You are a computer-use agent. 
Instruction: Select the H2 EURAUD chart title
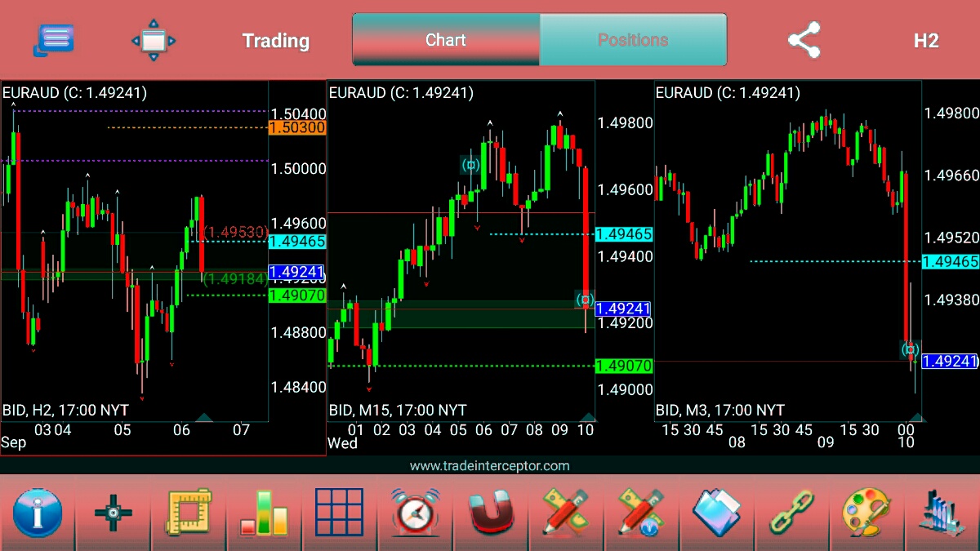coord(75,93)
